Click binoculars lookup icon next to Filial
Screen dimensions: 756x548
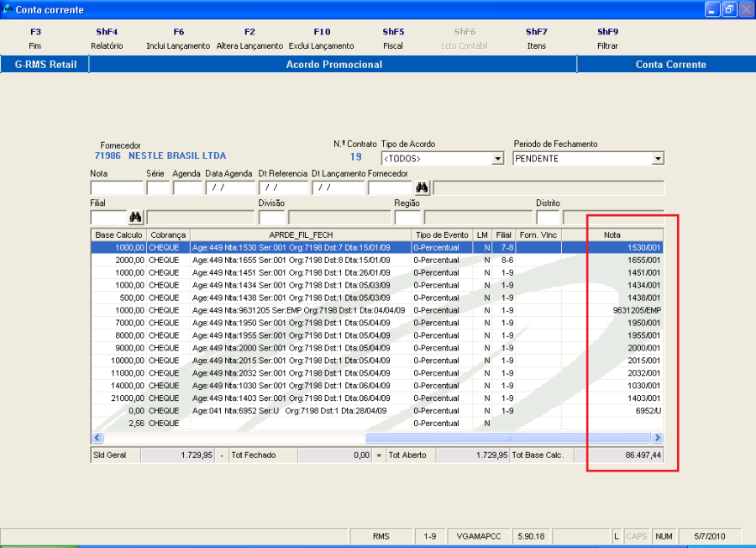[135, 217]
